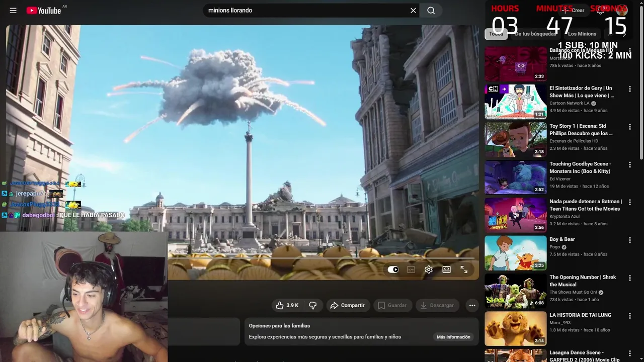
Task: Select the 'De tus búsquedas' chip
Action: 535,34
